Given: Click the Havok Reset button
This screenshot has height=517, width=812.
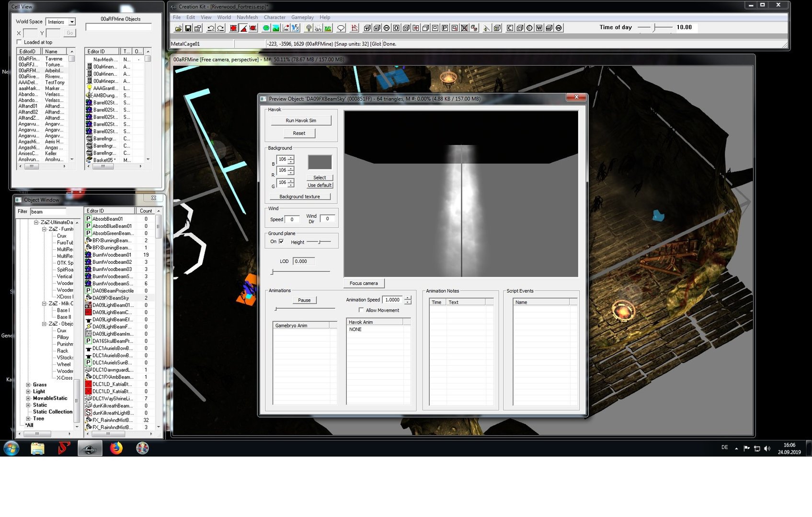Looking at the screenshot, I should [x=299, y=133].
